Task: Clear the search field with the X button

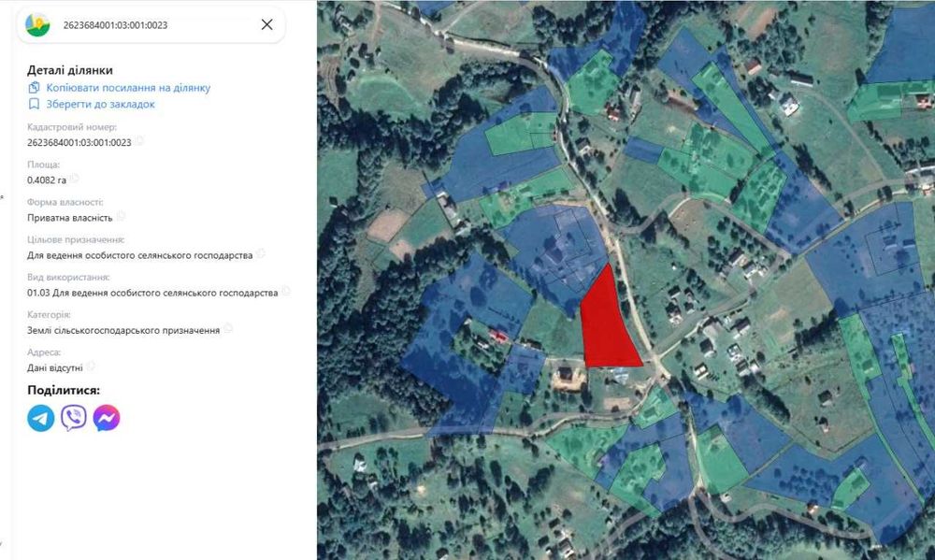Action: [x=267, y=24]
